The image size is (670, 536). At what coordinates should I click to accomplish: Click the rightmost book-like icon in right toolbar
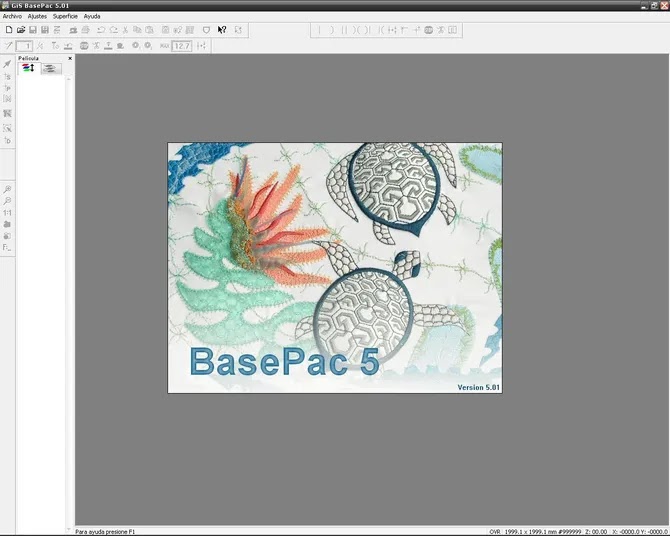point(453,30)
